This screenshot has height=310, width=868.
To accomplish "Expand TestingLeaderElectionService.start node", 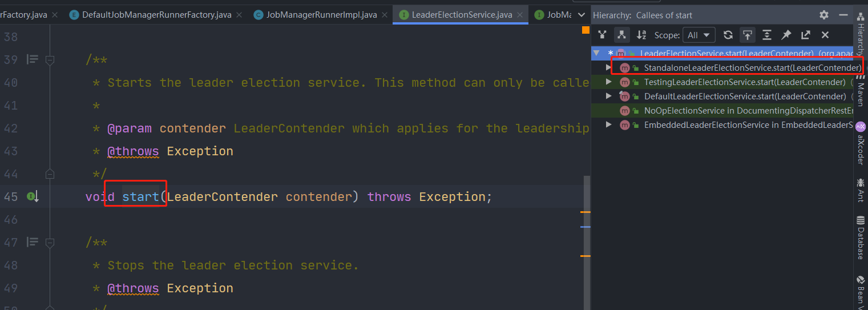I will click(x=609, y=82).
